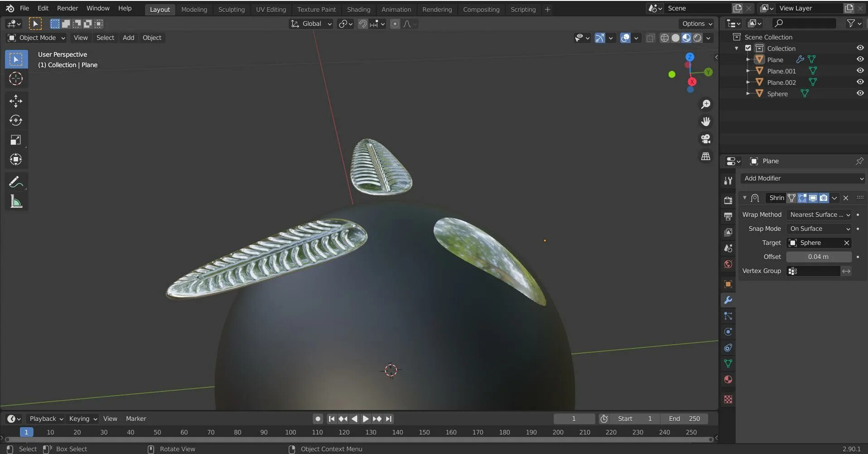The image size is (868, 454).
Task: Switch to the Modeling workspace tab
Action: tap(194, 9)
